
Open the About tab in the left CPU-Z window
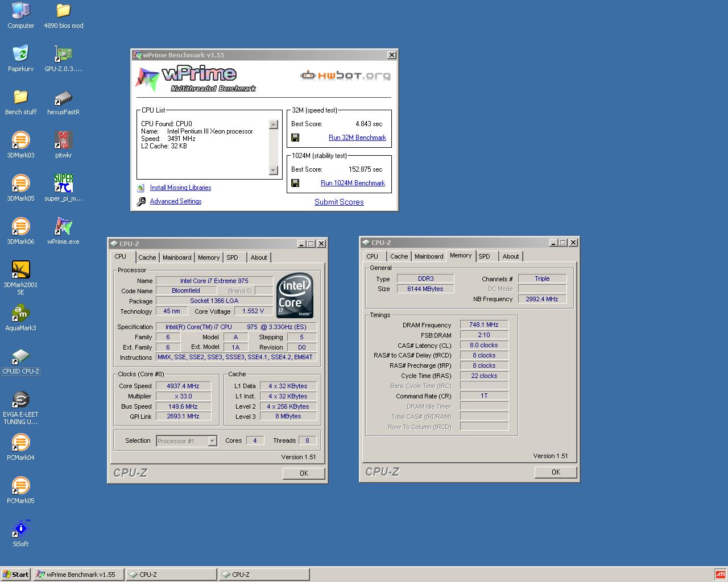pyautogui.click(x=259, y=257)
